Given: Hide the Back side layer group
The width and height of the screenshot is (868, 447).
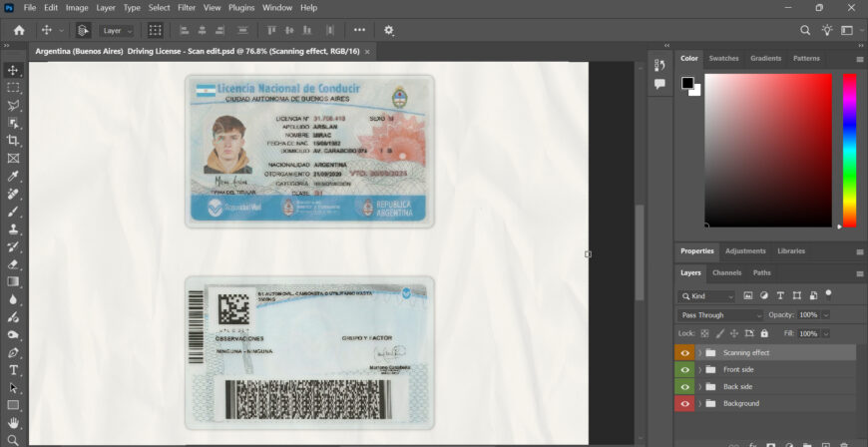Looking at the screenshot, I should click(684, 386).
